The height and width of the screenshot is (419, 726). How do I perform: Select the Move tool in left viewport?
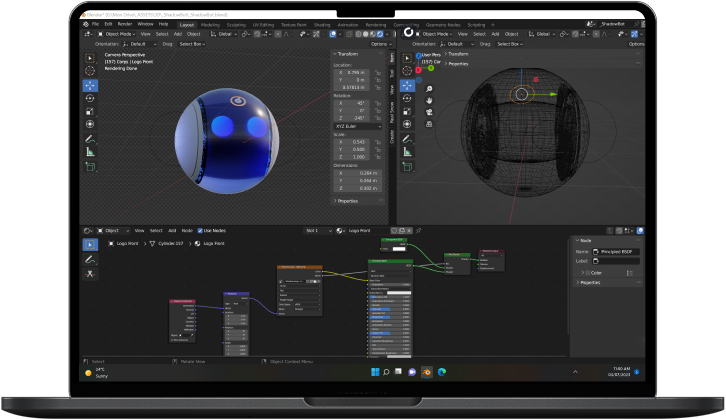click(90, 85)
